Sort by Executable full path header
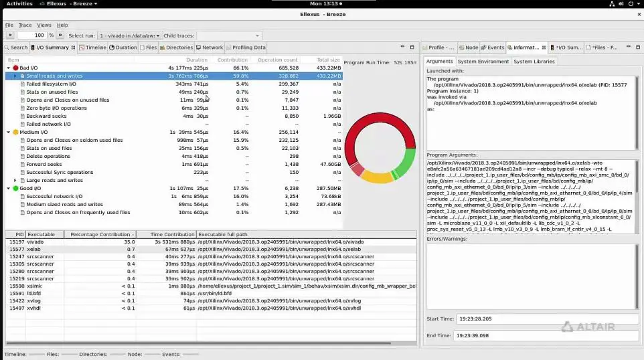This screenshot has height=360, width=644. tap(307, 234)
